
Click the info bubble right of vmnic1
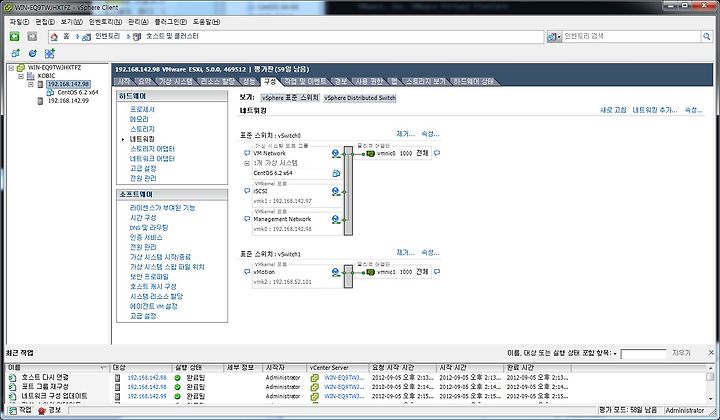[437, 272]
